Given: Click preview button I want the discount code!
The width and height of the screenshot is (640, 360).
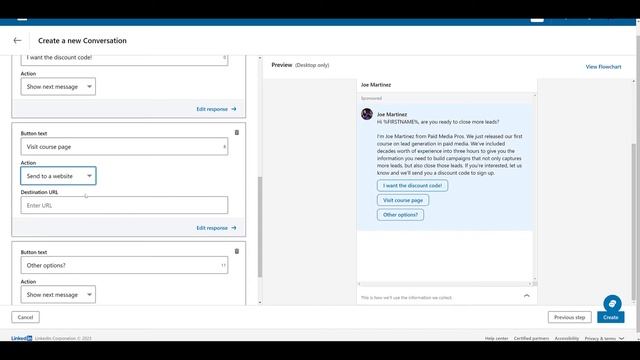Looking at the screenshot, I should point(412,186).
